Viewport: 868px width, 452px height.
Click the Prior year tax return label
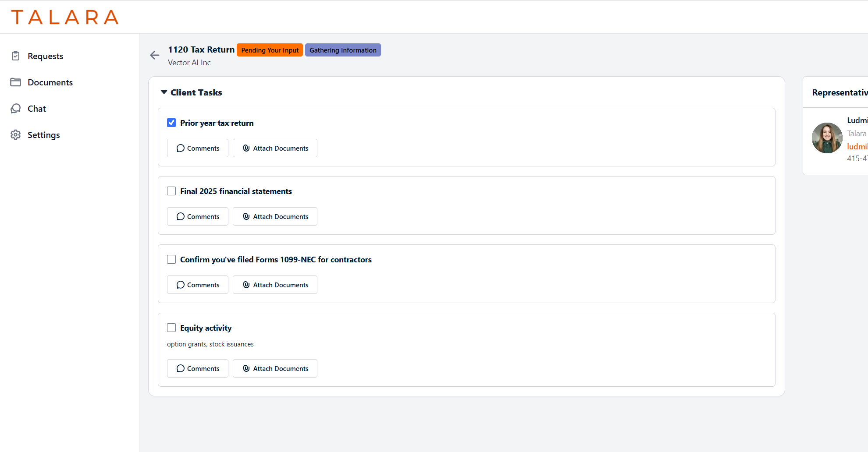point(217,123)
